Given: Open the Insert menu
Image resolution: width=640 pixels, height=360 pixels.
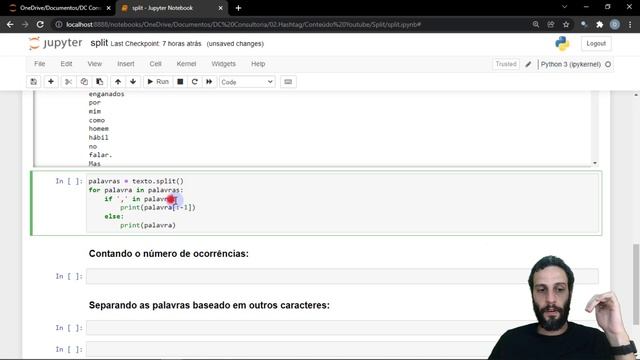Looking at the screenshot, I should coord(126,64).
